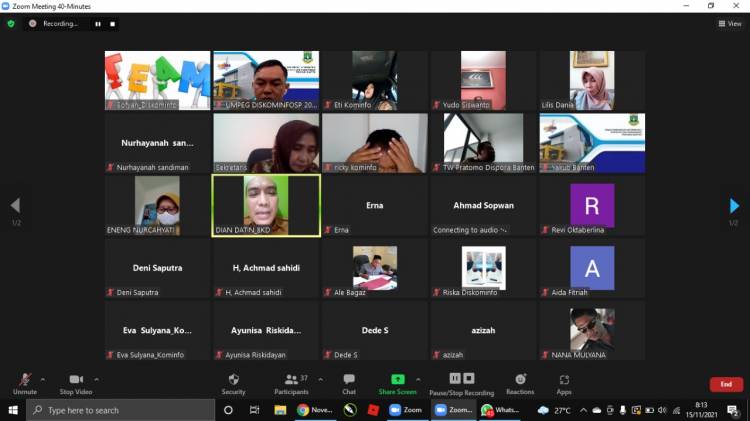Open Cortana circle on taskbar

tap(228, 410)
